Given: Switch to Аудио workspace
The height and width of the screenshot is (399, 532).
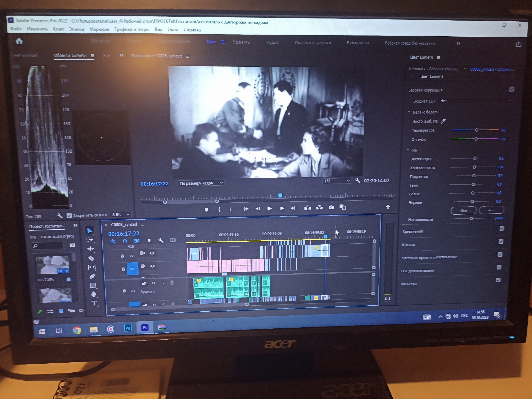Looking at the screenshot, I should (272, 43).
